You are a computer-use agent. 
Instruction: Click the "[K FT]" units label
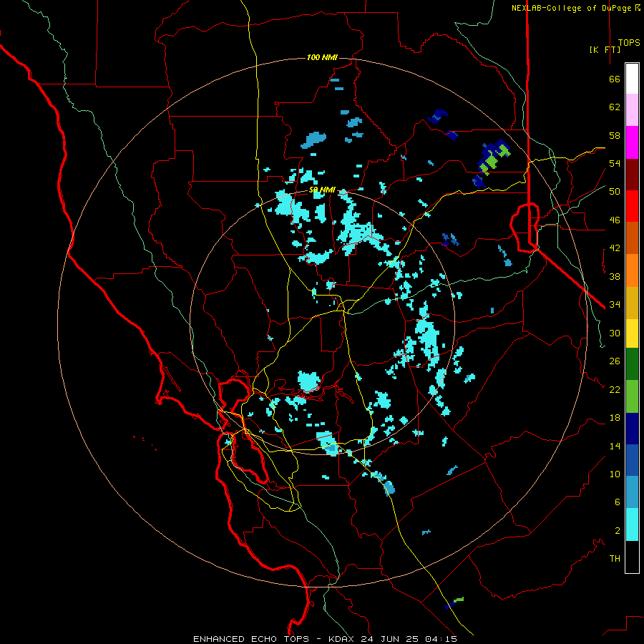(x=605, y=49)
